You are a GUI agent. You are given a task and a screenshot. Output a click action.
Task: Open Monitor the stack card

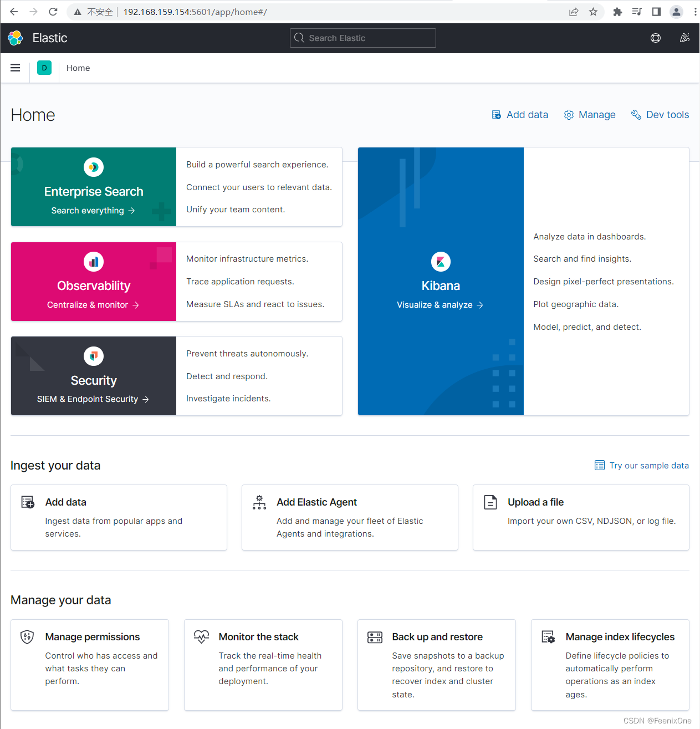click(263, 665)
